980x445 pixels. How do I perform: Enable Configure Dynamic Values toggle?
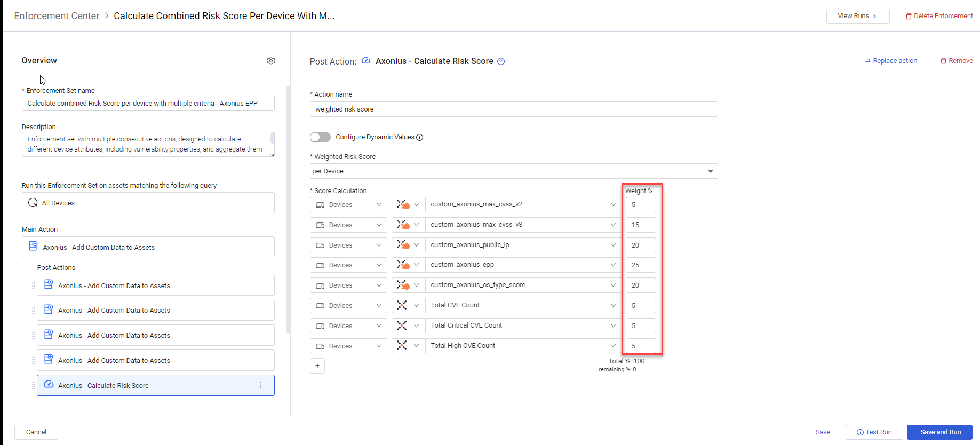point(320,137)
